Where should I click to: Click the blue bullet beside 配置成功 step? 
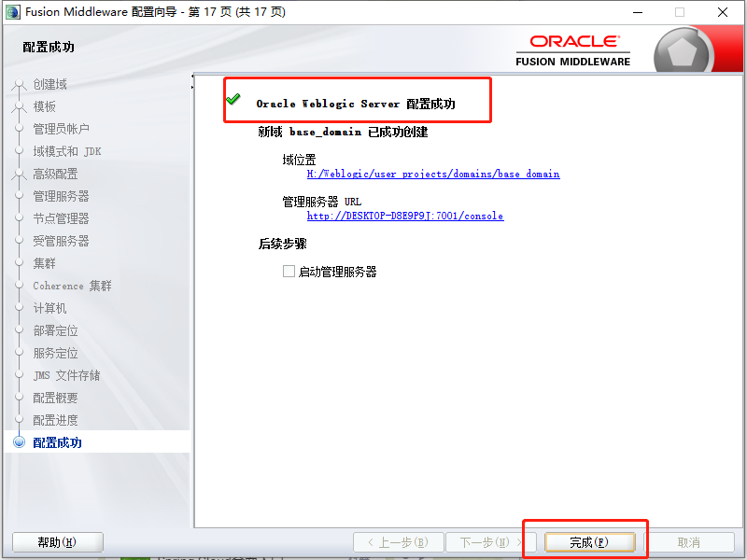click(19, 441)
